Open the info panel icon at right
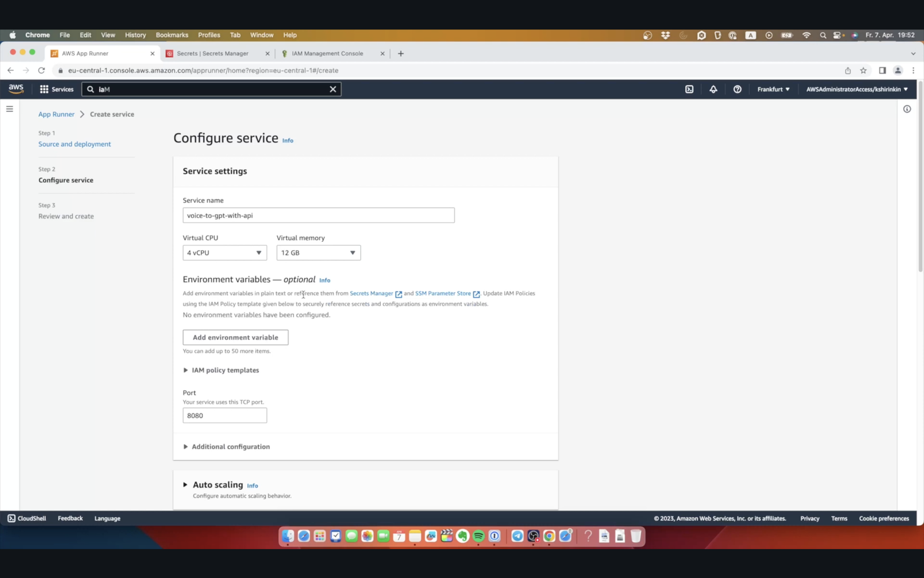Viewport: 924px width, 578px height. (907, 109)
